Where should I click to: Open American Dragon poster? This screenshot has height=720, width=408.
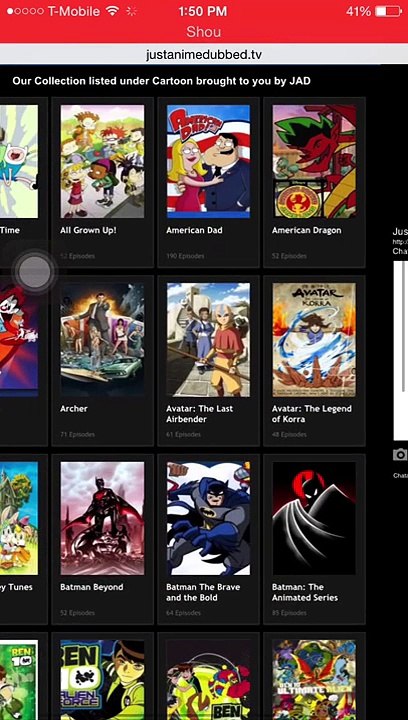point(314,162)
